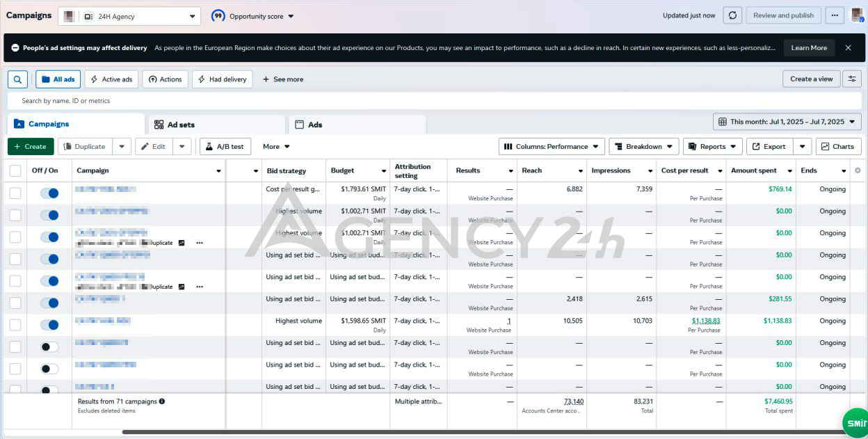Viewport: 868px width, 439px height.
Task: Select the checkbox for the $1,793.61 budget campaign
Action: pos(15,193)
